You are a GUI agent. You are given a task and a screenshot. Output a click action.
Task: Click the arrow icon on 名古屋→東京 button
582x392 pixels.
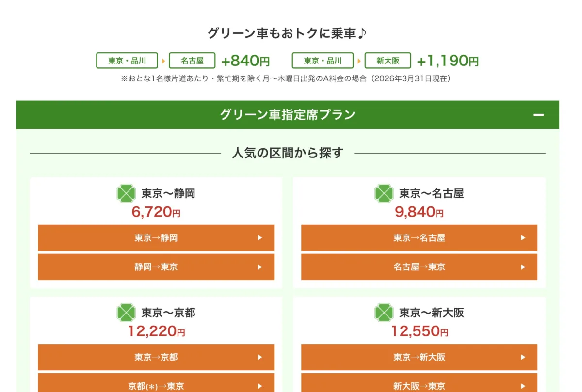coord(523,267)
